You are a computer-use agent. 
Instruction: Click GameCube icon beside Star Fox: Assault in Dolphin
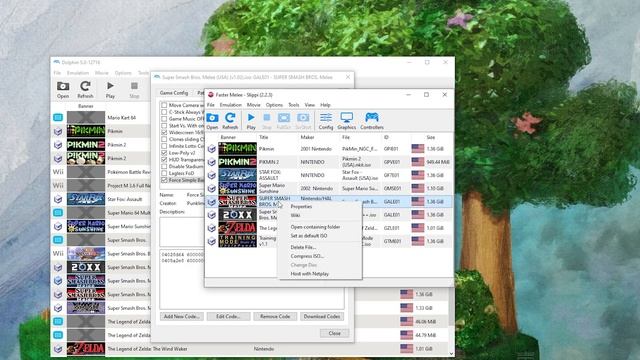pyautogui.click(x=58, y=199)
